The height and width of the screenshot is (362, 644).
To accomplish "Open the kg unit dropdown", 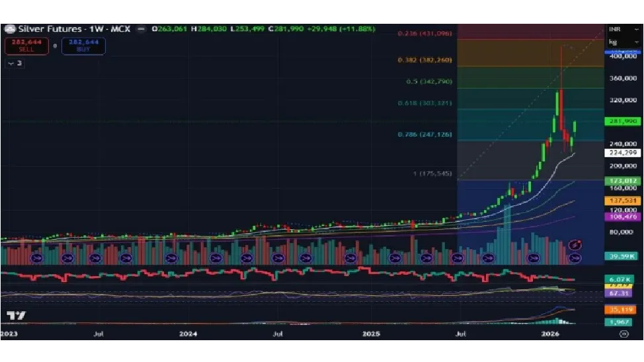I will point(624,42).
